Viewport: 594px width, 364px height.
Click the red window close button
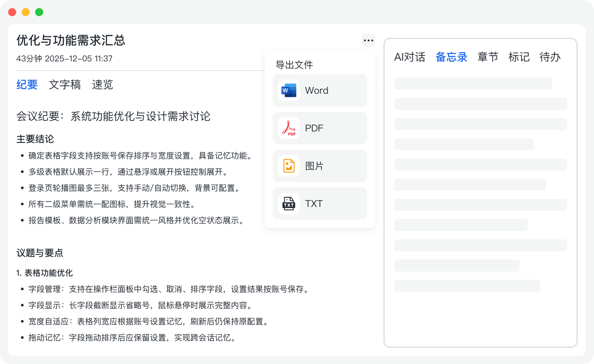(12, 12)
